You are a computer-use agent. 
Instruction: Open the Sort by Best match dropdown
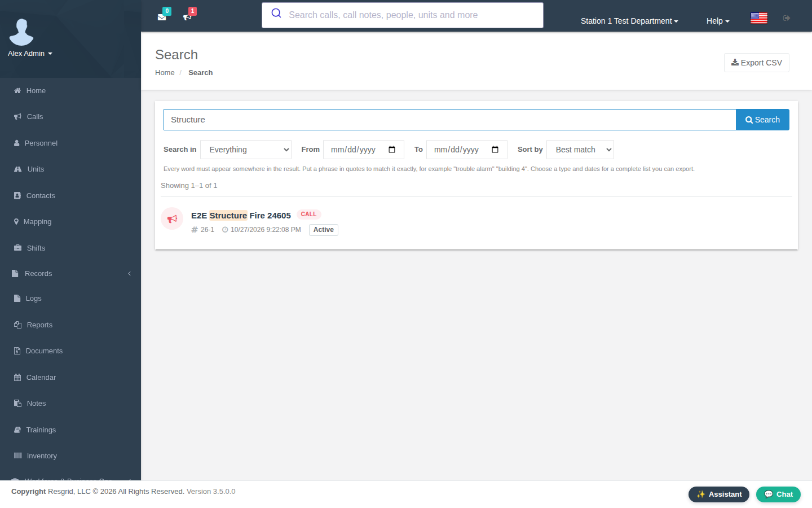tap(580, 150)
